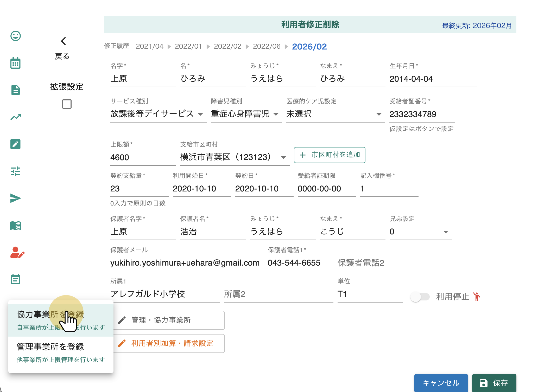
Task: Click the red user edit icon
Action: (x=17, y=253)
